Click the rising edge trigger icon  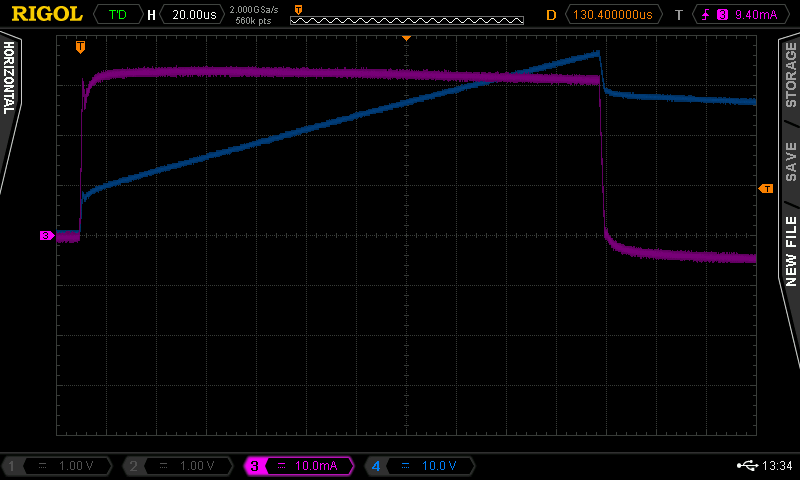[707, 15]
